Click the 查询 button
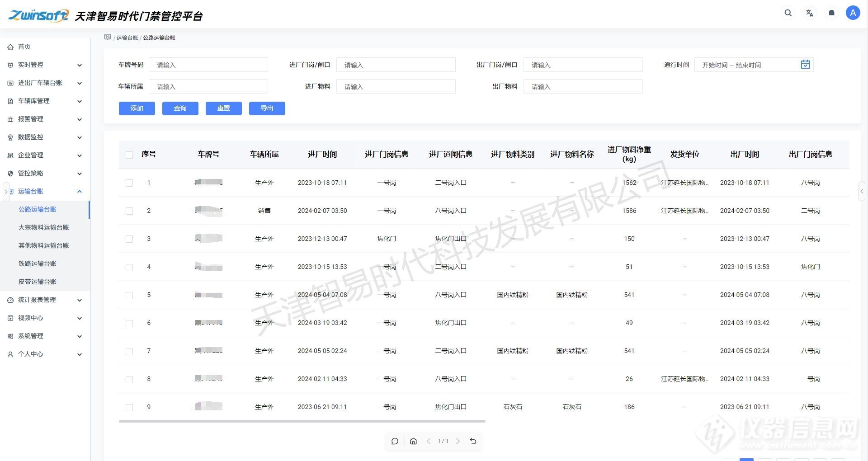Image resolution: width=868 pixels, height=461 pixels. pyautogui.click(x=180, y=108)
